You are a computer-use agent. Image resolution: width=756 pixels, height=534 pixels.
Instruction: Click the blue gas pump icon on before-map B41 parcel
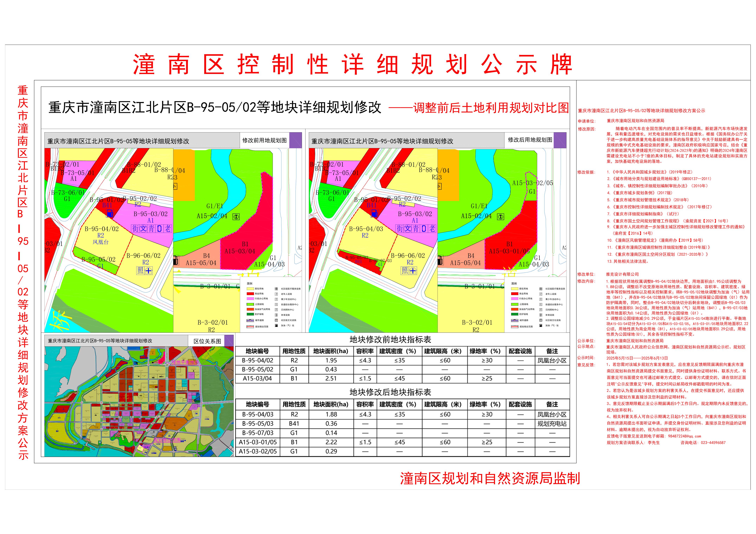(x=110, y=213)
